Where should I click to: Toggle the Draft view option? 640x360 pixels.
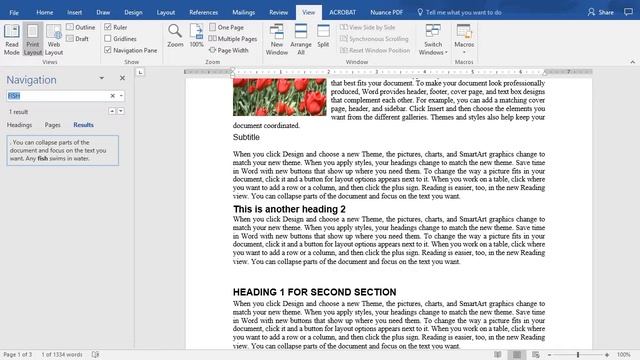pyautogui.click(x=78, y=39)
